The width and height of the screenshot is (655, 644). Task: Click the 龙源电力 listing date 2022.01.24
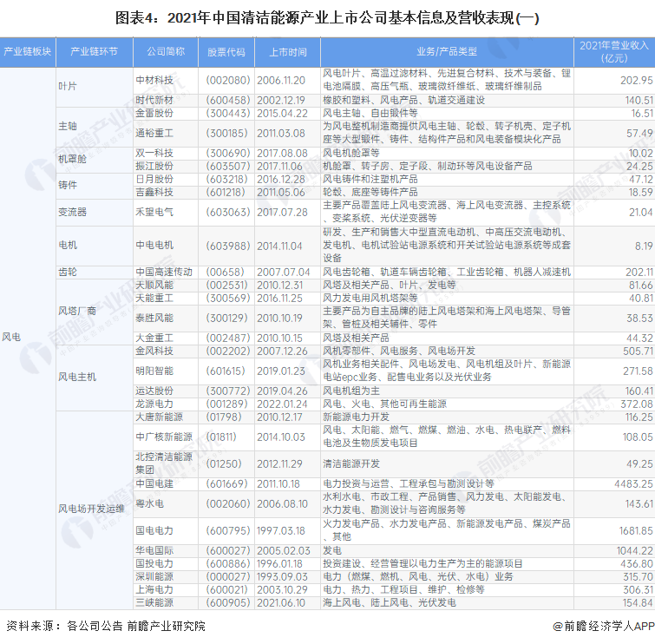tap(281, 404)
